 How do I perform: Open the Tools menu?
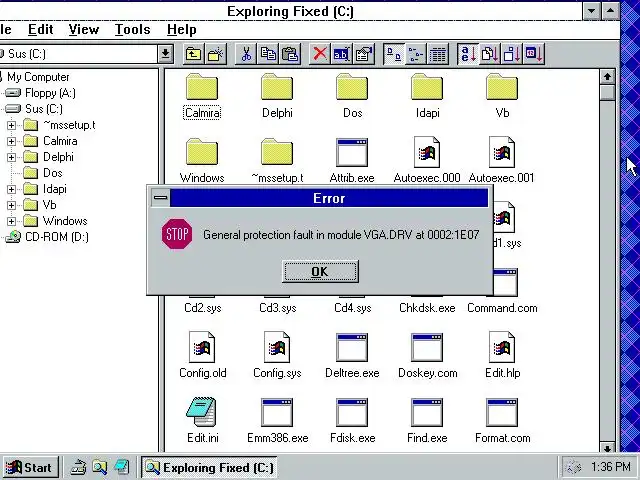pos(132,29)
